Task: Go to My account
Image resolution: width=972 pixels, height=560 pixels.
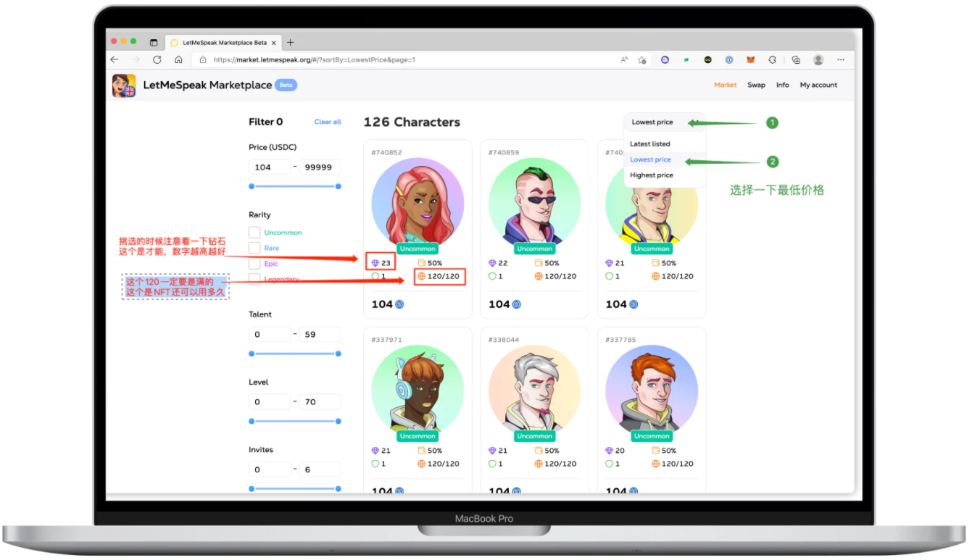Action: click(818, 85)
